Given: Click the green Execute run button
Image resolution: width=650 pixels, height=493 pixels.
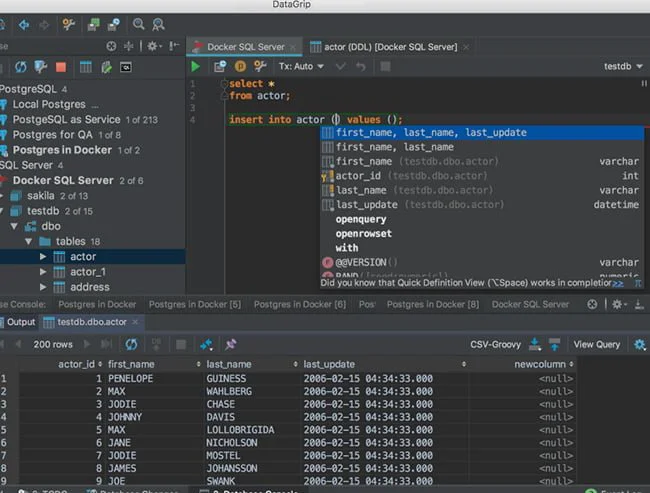Looking at the screenshot, I should 195,66.
